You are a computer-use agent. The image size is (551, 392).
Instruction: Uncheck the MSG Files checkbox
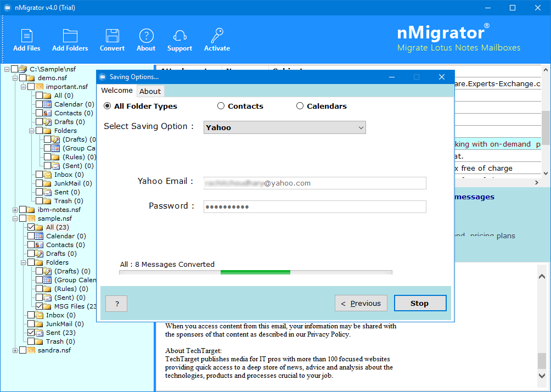(39, 306)
